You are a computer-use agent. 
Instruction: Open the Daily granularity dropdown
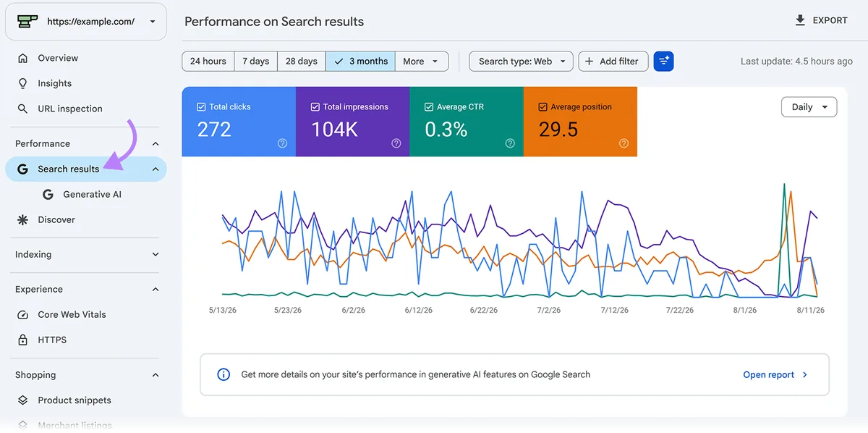pos(809,107)
